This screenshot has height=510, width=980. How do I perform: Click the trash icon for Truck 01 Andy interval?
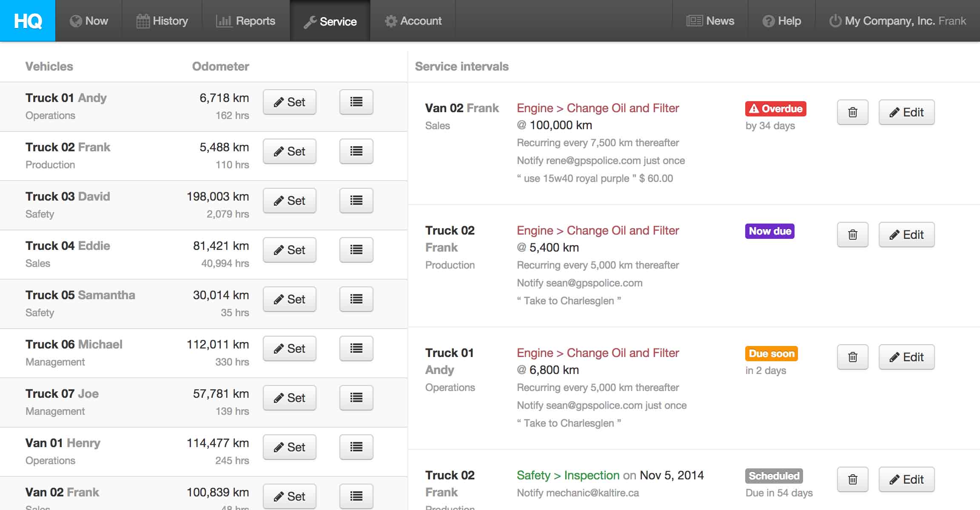pyautogui.click(x=852, y=357)
